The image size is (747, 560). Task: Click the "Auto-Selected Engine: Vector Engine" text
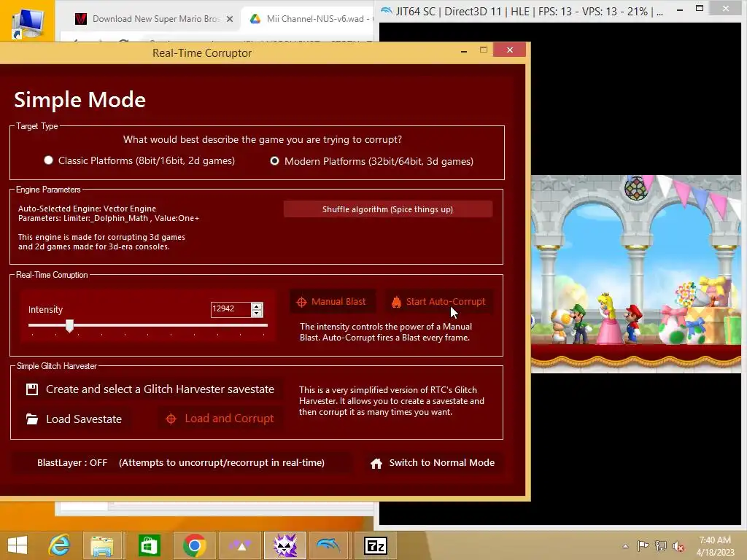point(88,209)
